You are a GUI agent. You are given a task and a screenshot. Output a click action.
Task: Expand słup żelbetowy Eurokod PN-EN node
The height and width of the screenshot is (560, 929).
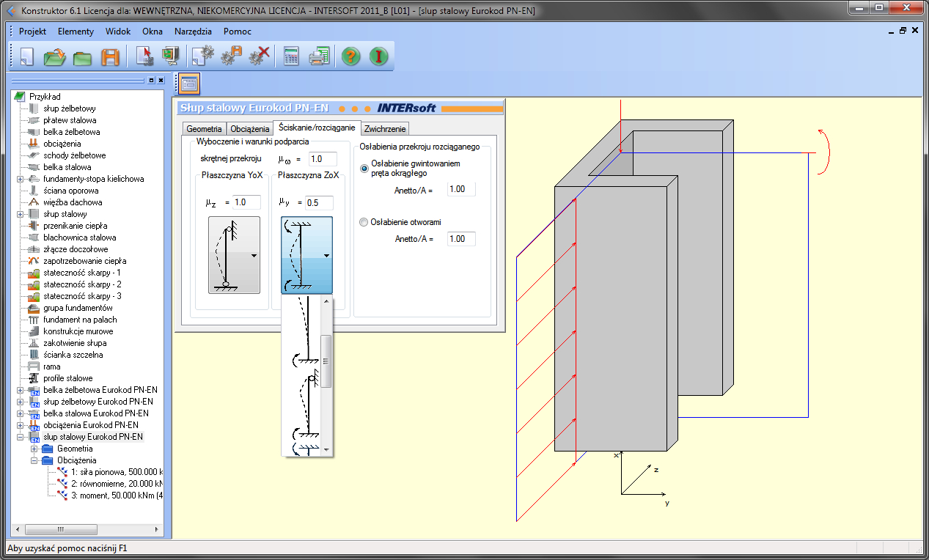(20, 402)
